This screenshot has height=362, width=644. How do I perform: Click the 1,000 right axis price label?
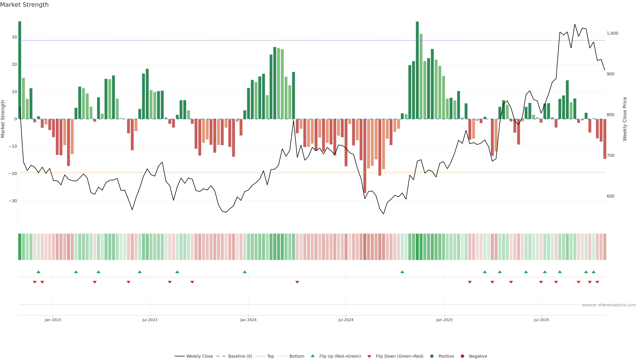pyautogui.click(x=612, y=33)
